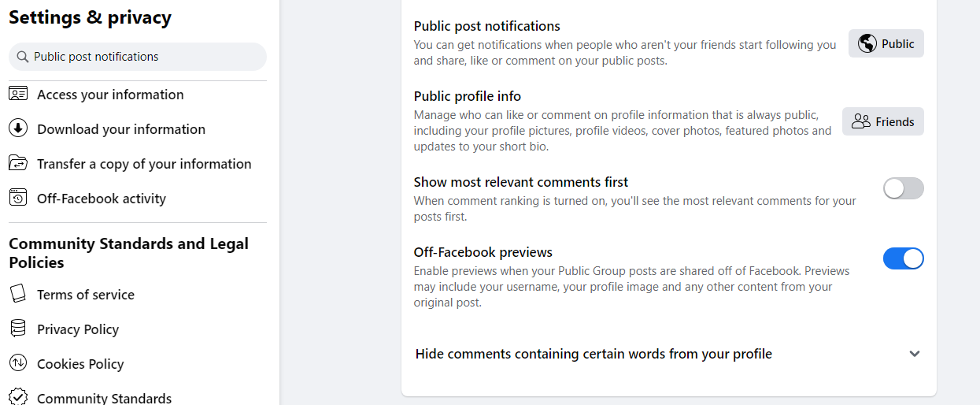Open the Terms of service link
980x405 pixels.
86,295
